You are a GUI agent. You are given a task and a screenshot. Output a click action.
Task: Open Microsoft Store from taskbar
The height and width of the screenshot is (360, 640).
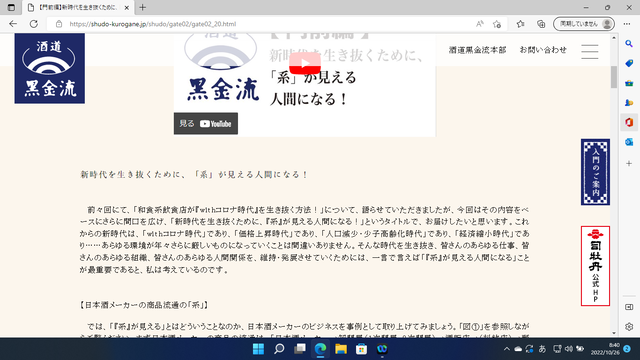coord(361,349)
